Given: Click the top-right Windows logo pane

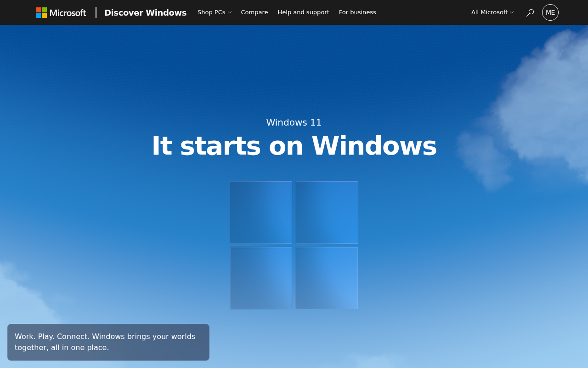Looking at the screenshot, I should click(327, 212).
